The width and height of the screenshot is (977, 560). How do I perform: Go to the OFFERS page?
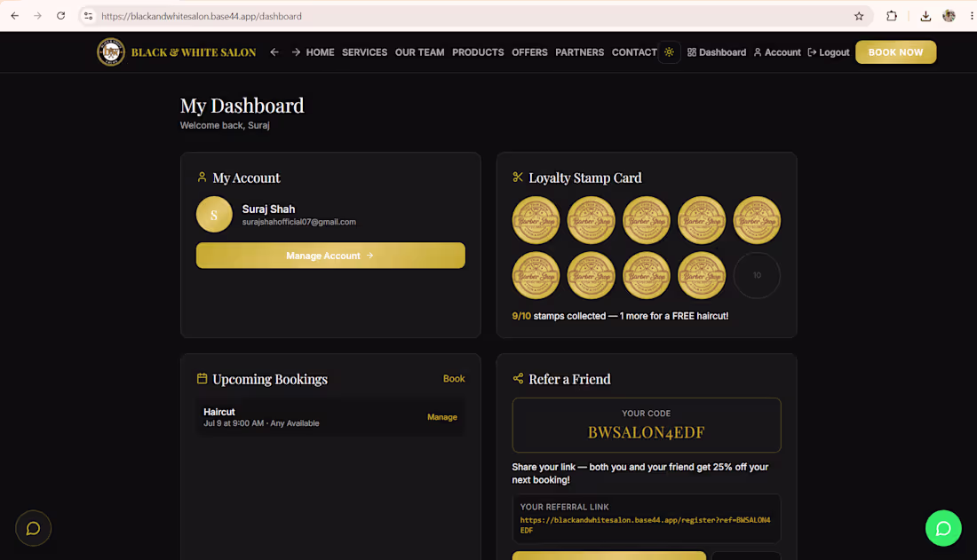point(529,52)
